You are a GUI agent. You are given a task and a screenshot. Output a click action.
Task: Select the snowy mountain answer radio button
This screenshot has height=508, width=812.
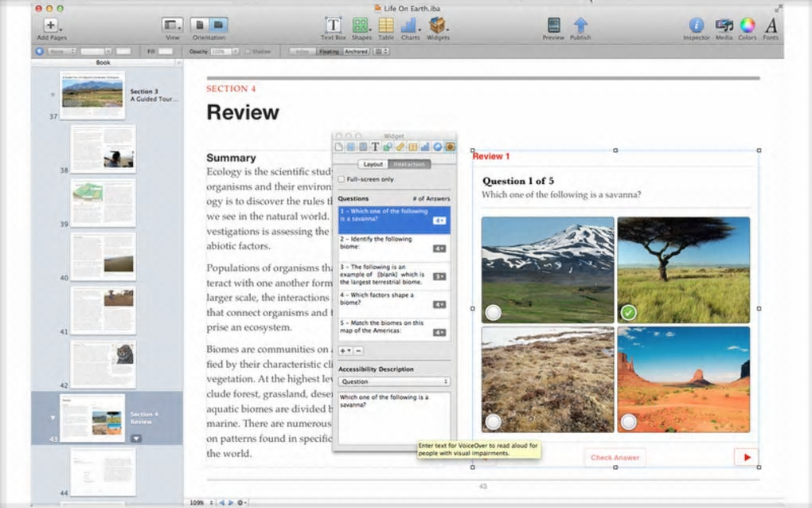494,313
